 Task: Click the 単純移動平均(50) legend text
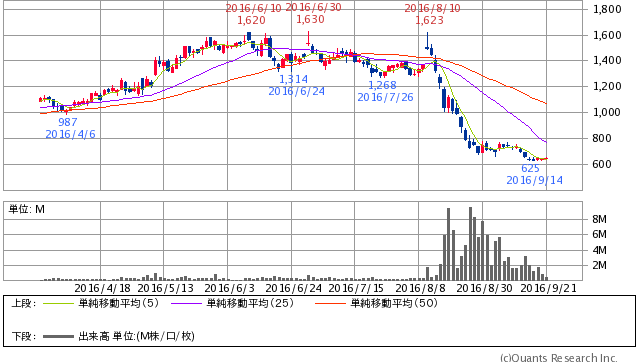point(394,303)
